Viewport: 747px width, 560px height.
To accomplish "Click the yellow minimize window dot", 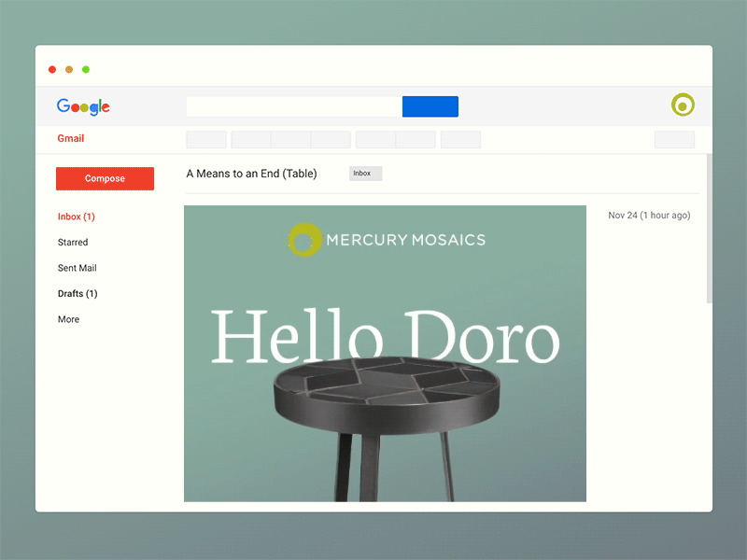I will (x=69, y=69).
